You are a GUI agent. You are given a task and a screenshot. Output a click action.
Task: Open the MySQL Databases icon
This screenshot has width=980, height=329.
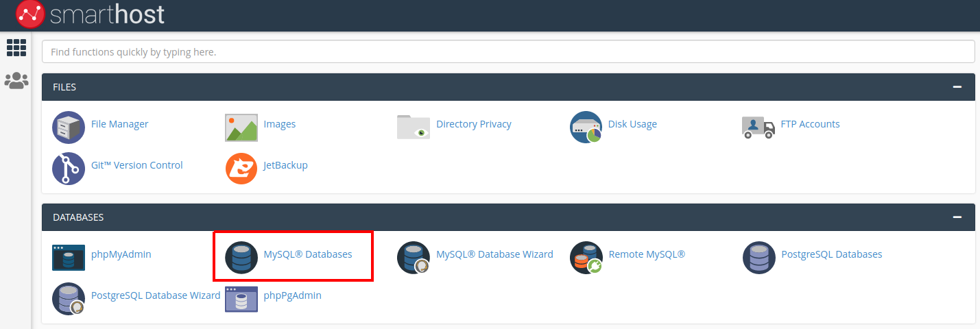241,257
